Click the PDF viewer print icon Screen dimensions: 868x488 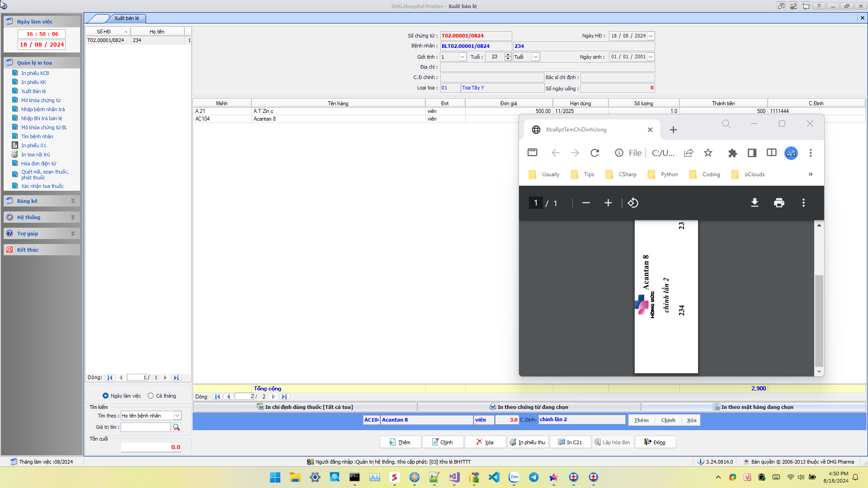coord(779,203)
